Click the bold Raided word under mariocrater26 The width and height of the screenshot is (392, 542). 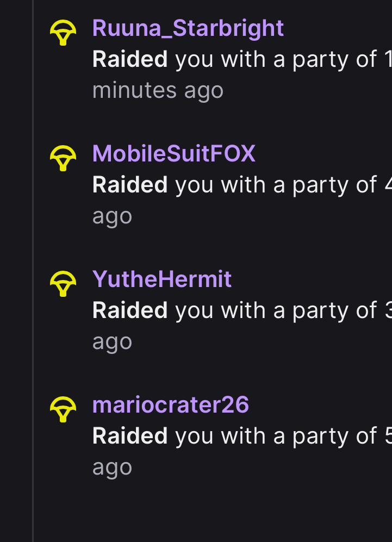click(x=130, y=436)
